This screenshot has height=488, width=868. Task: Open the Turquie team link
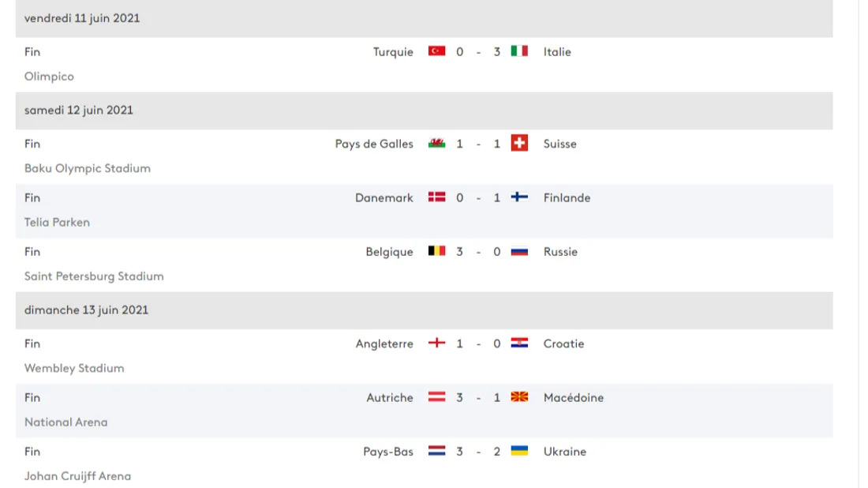(x=393, y=52)
